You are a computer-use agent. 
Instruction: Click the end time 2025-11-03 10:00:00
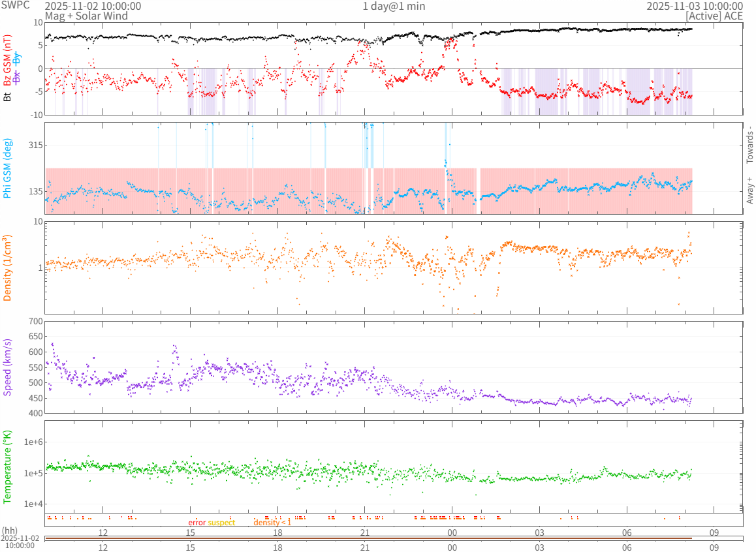(695, 6)
